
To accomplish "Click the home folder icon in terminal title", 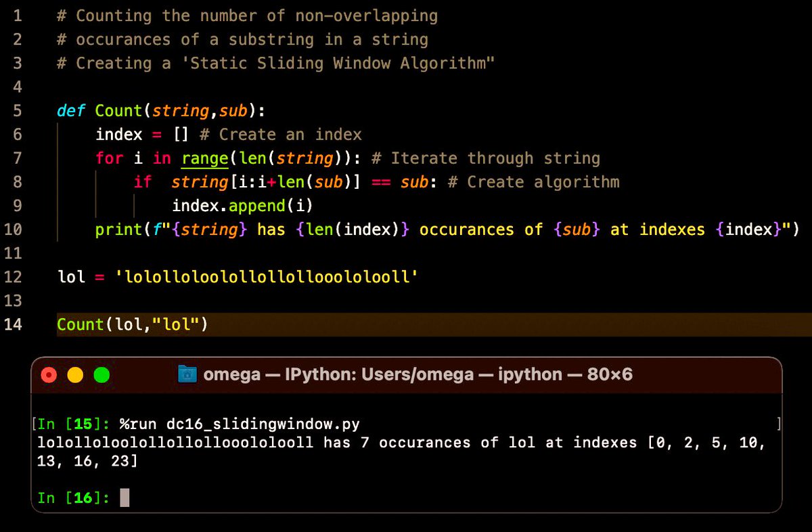I will [x=187, y=374].
